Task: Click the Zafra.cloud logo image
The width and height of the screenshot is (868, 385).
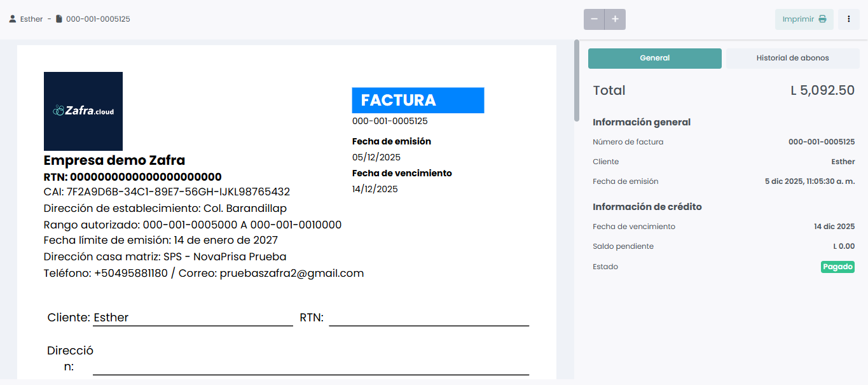Action: coord(83,111)
